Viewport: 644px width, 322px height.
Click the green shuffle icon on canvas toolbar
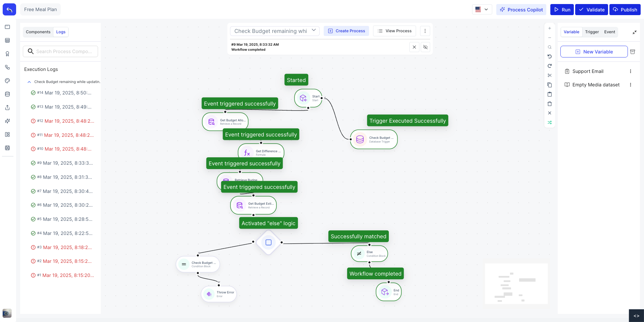pyautogui.click(x=550, y=122)
